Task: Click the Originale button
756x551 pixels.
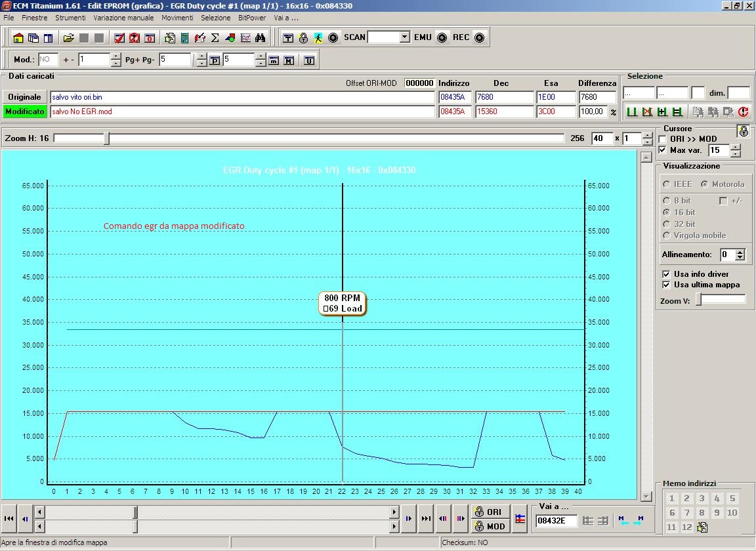Action: (24, 97)
